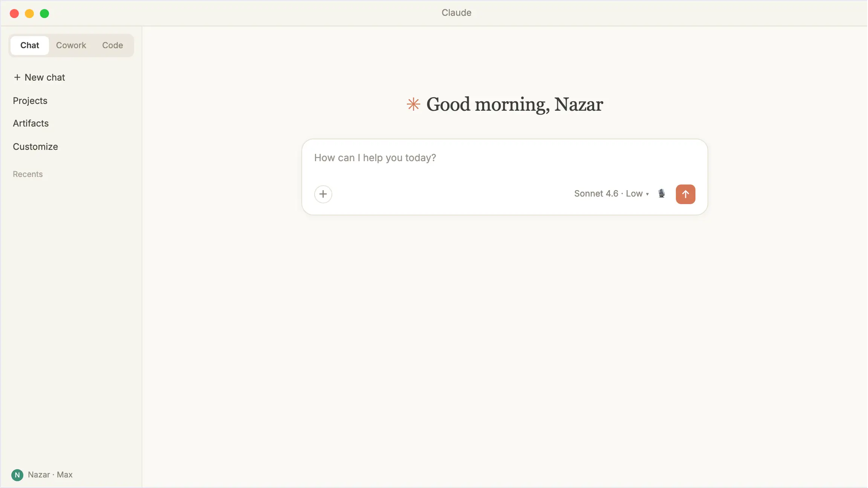Click the yellow minimize window button

pos(29,14)
